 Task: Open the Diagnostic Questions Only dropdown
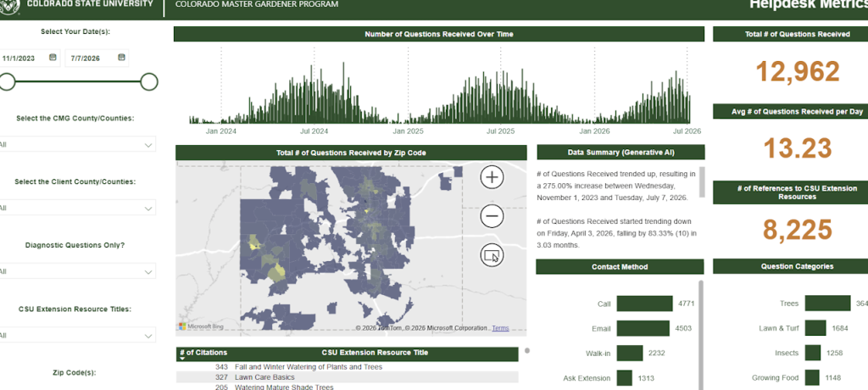click(77, 271)
